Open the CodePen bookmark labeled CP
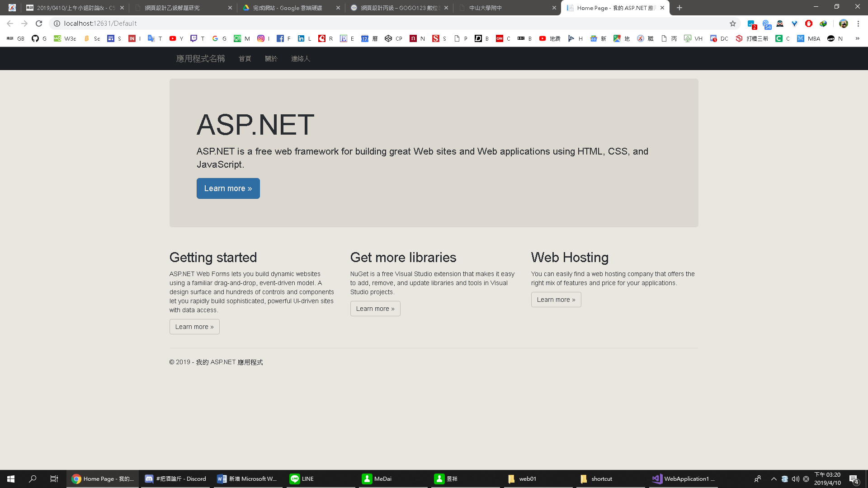The image size is (868, 488). click(393, 39)
